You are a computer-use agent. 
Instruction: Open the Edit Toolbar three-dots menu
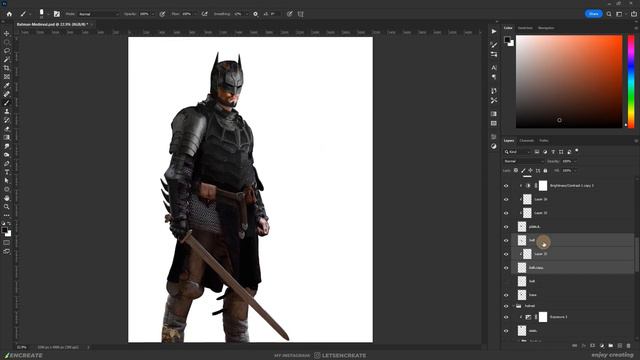[x=7, y=215]
